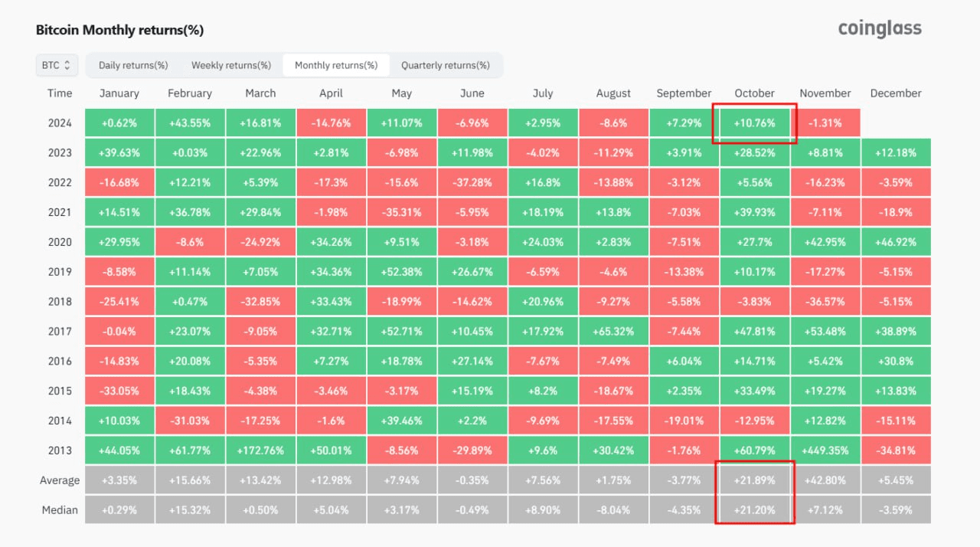Select the Monthly returns(%) tab
This screenshot has height=547, width=980.
(336, 65)
